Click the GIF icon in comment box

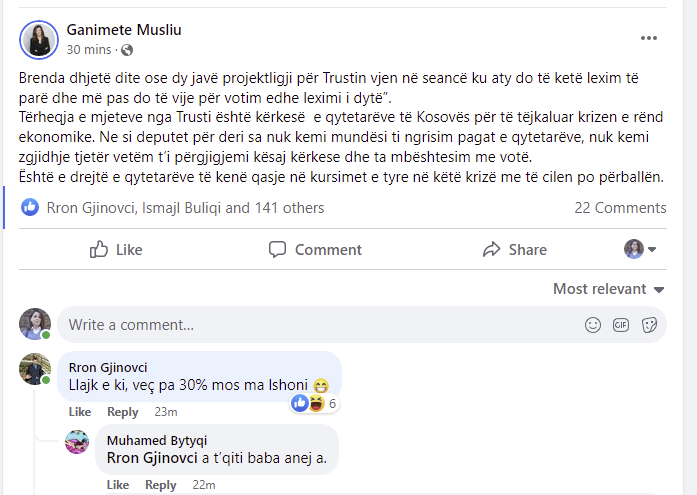point(620,324)
